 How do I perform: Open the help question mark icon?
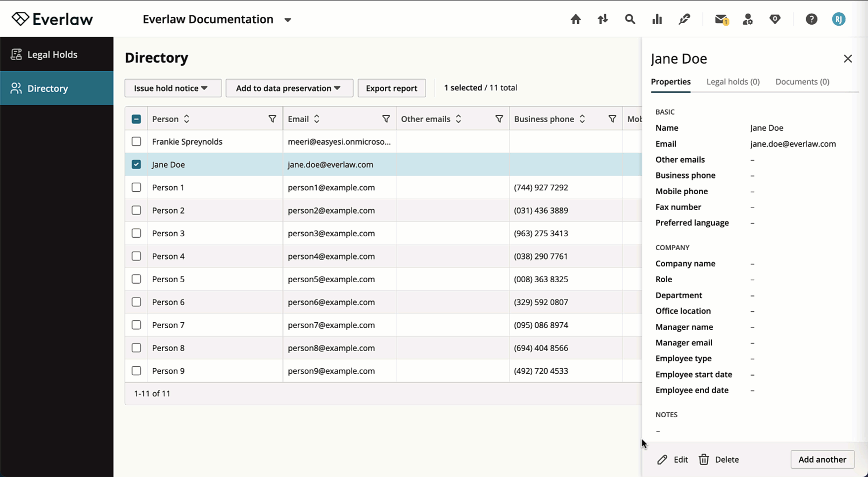point(811,19)
